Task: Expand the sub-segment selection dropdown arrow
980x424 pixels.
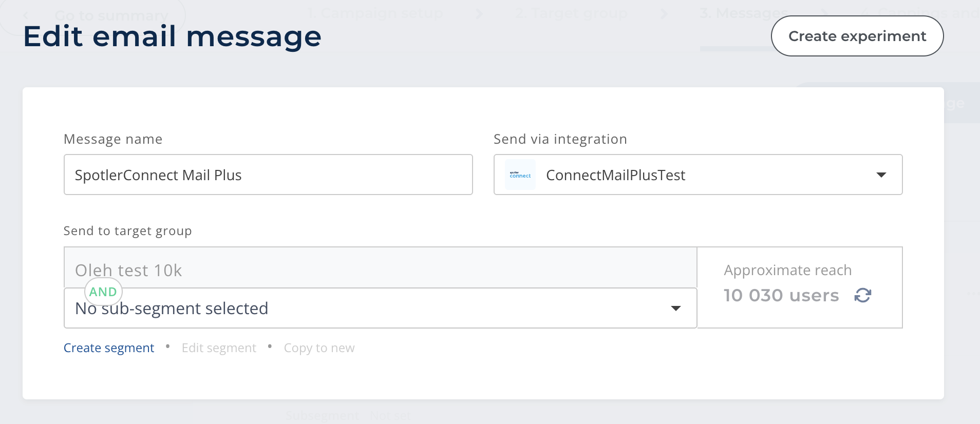Action: tap(676, 309)
